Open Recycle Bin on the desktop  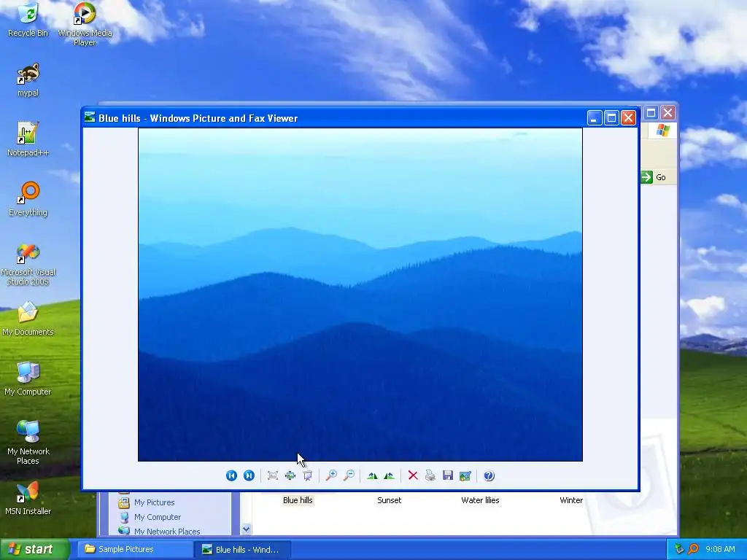pos(28,20)
